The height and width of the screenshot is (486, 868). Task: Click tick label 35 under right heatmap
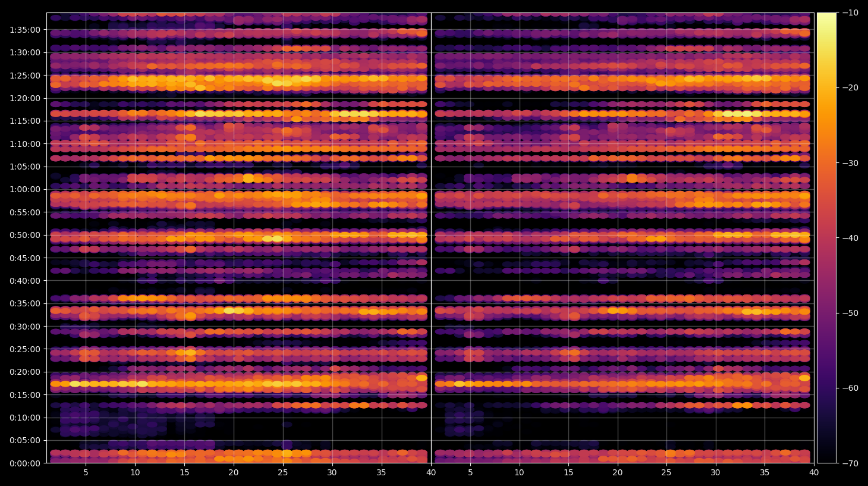pos(765,473)
